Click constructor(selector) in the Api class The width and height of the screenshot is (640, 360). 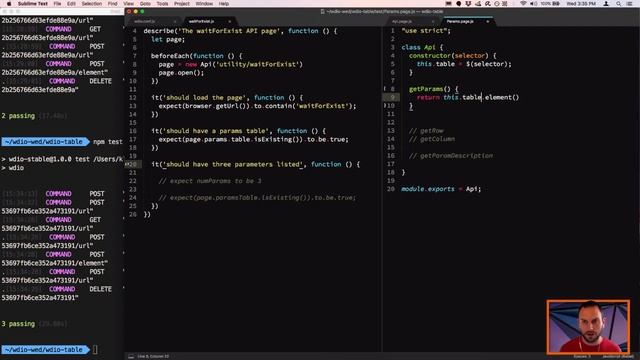tap(449, 56)
